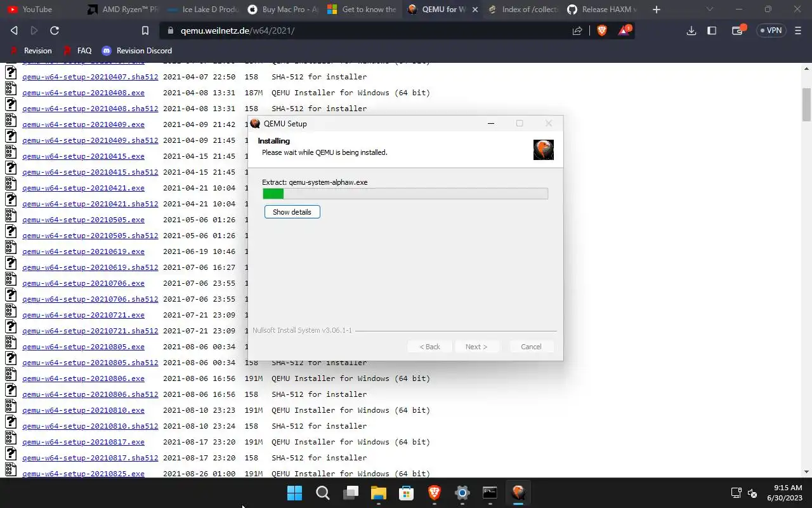Screen dimensions: 812x508
Task: Open the Revision Discord bookmark
Action: [x=137, y=51]
